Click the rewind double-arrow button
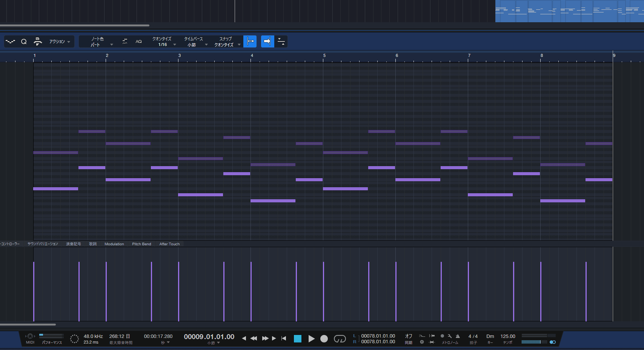This screenshot has width=644, height=350. [254, 338]
